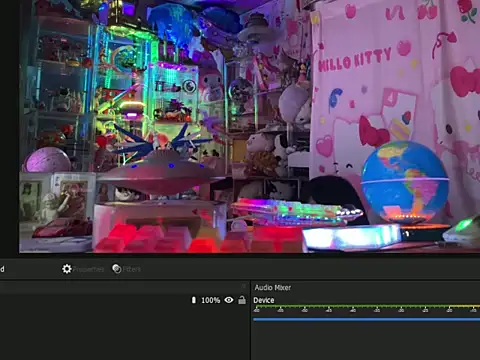Toggle the source visibility eye icon
The height and width of the screenshot is (360, 480).
point(229,300)
